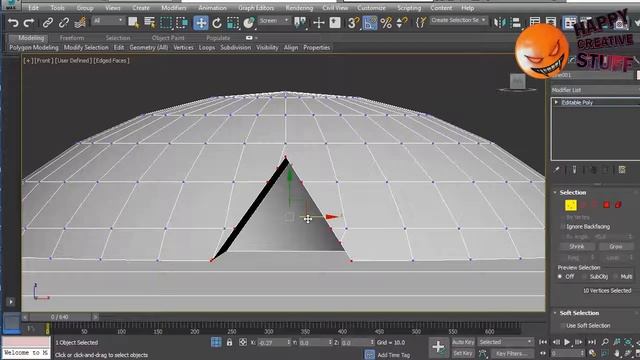Click the Shrink selection button
Viewport: 640px width, 360px height.
pyautogui.click(x=577, y=247)
